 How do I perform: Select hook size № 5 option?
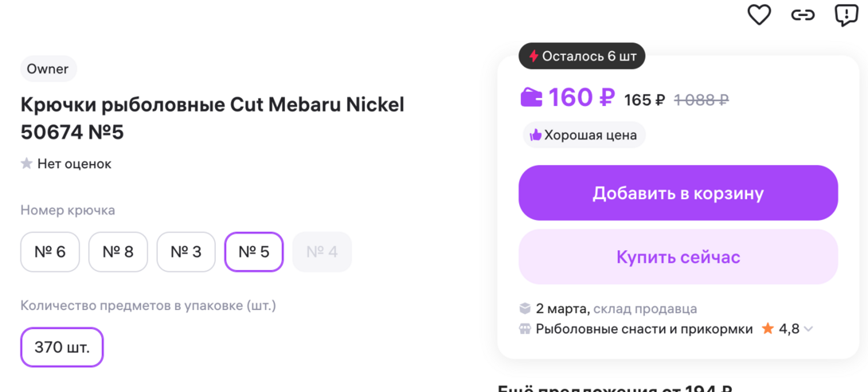(254, 252)
